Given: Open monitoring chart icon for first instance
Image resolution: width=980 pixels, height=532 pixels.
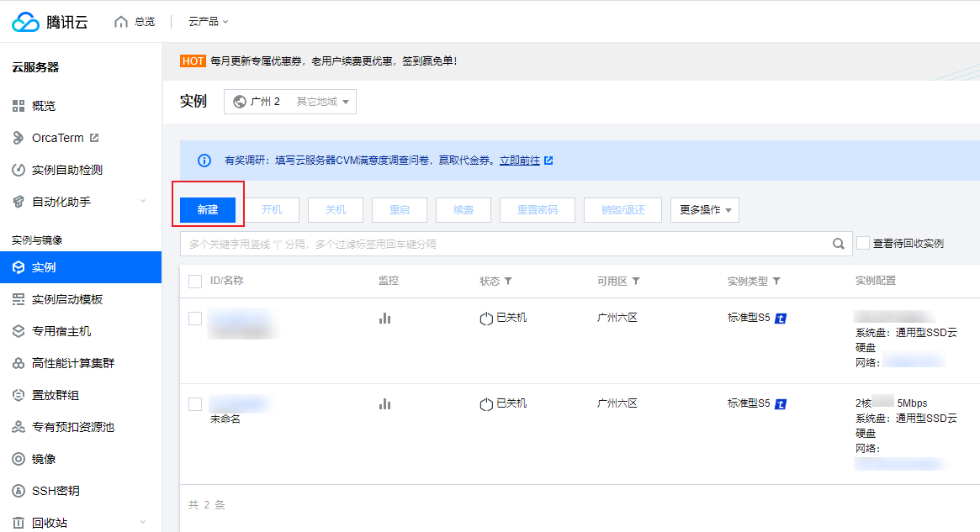Looking at the screenshot, I should (x=385, y=319).
